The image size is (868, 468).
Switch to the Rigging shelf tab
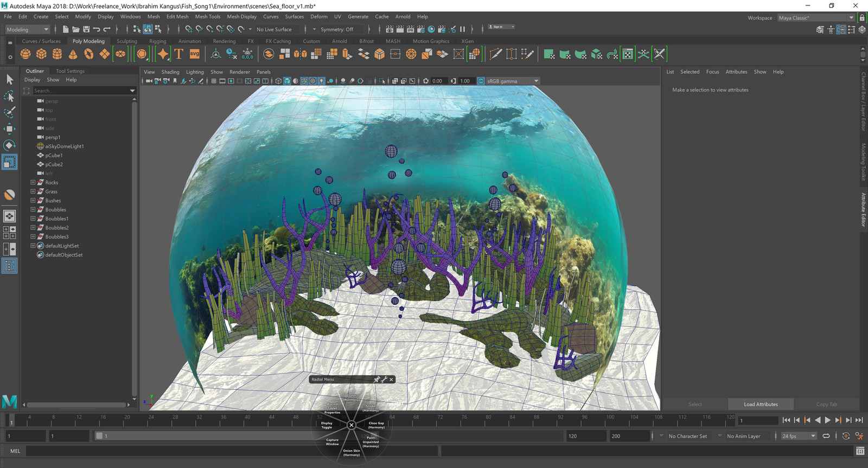tap(158, 41)
